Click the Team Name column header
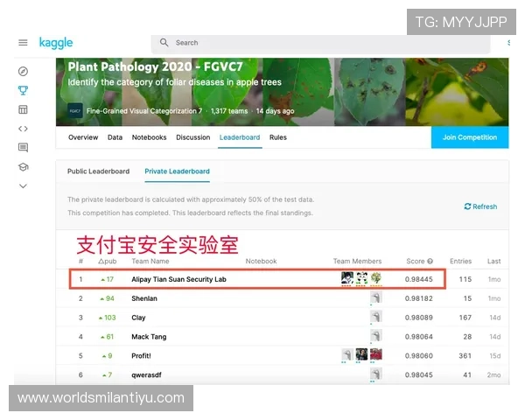525x420 pixels. click(150, 262)
